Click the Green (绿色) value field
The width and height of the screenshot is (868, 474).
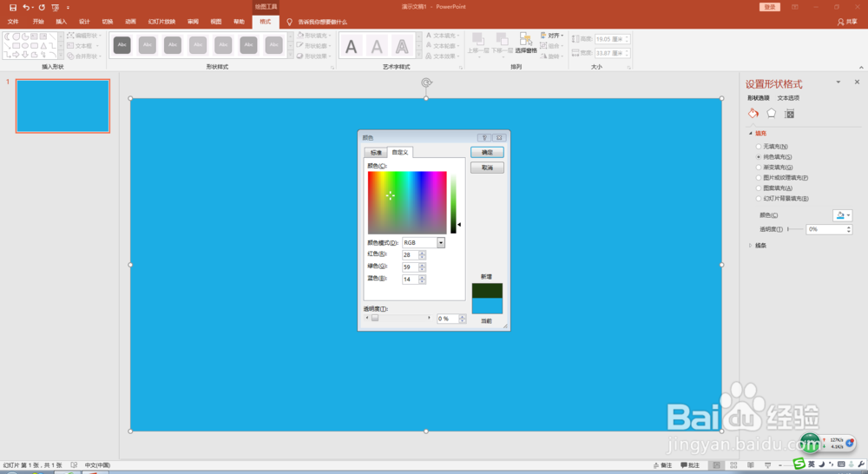click(x=411, y=267)
